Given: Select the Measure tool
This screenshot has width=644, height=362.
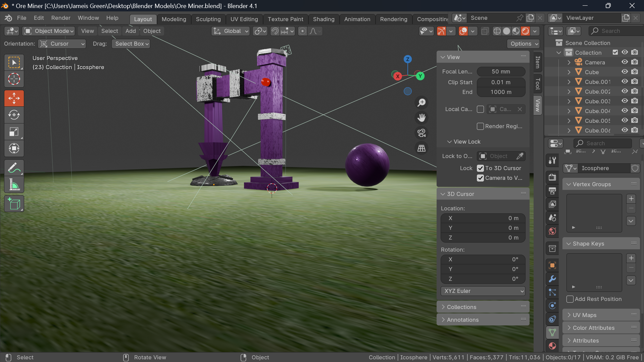Looking at the screenshot, I should click(14, 185).
